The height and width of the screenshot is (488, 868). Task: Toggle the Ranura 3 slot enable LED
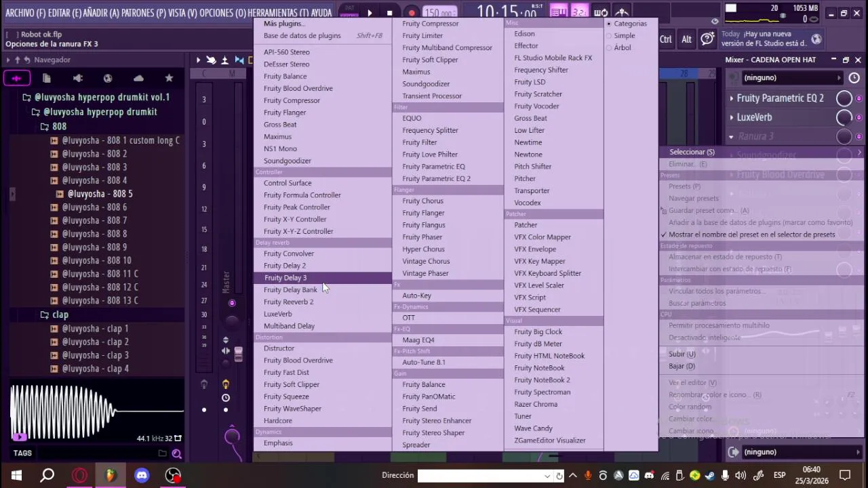coord(859,137)
